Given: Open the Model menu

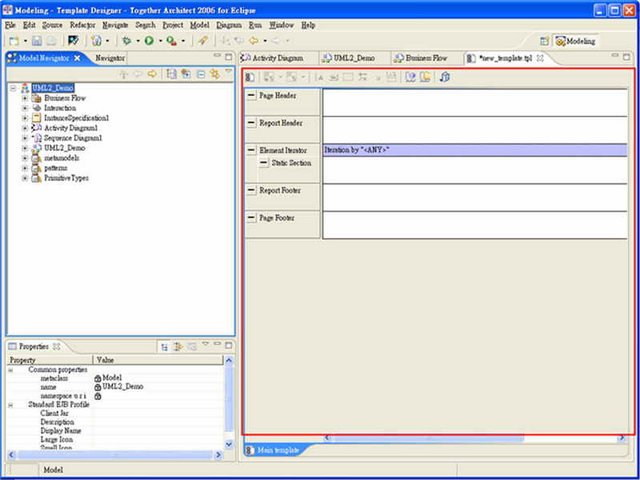Looking at the screenshot, I should click(199, 25).
